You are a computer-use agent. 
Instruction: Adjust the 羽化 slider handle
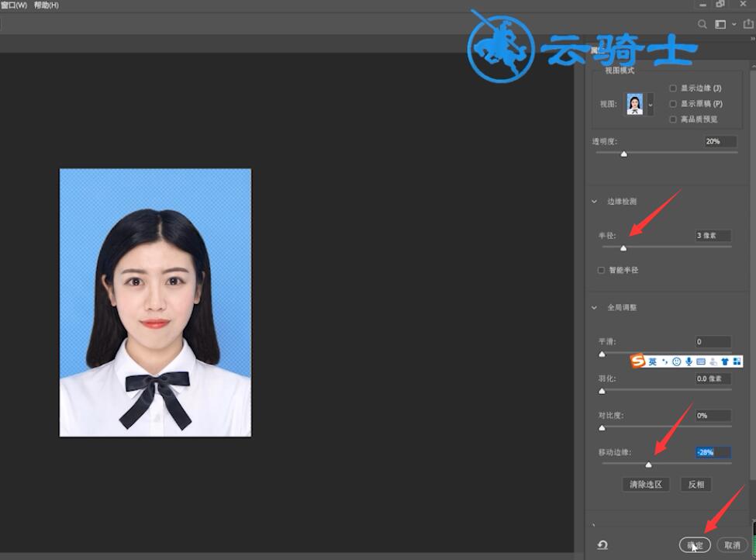click(x=602, y=391)
